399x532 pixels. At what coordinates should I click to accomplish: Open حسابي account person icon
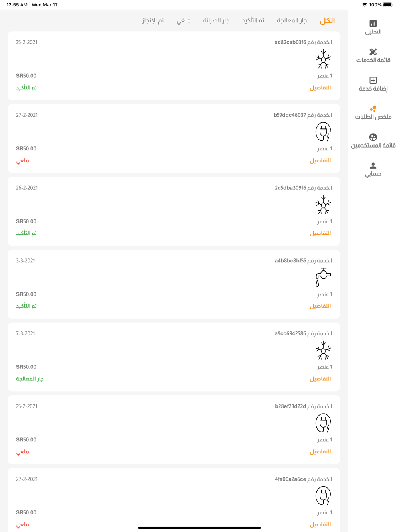click(x=373, y=166)
